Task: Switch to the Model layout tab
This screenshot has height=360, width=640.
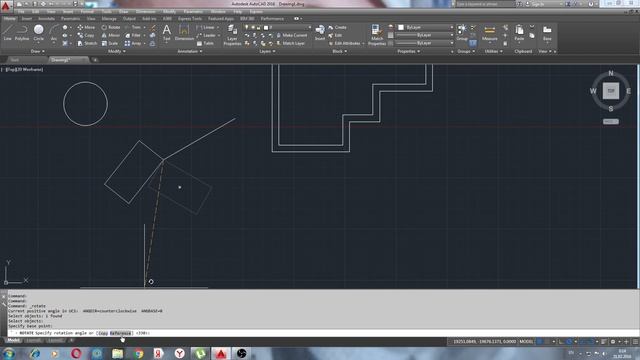Action: [13, 340]
